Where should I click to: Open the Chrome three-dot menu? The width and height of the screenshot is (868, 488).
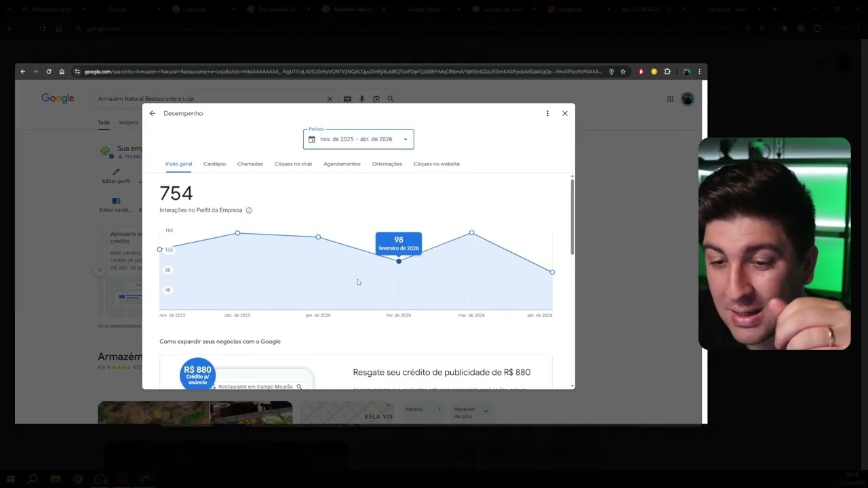(699, 72)
